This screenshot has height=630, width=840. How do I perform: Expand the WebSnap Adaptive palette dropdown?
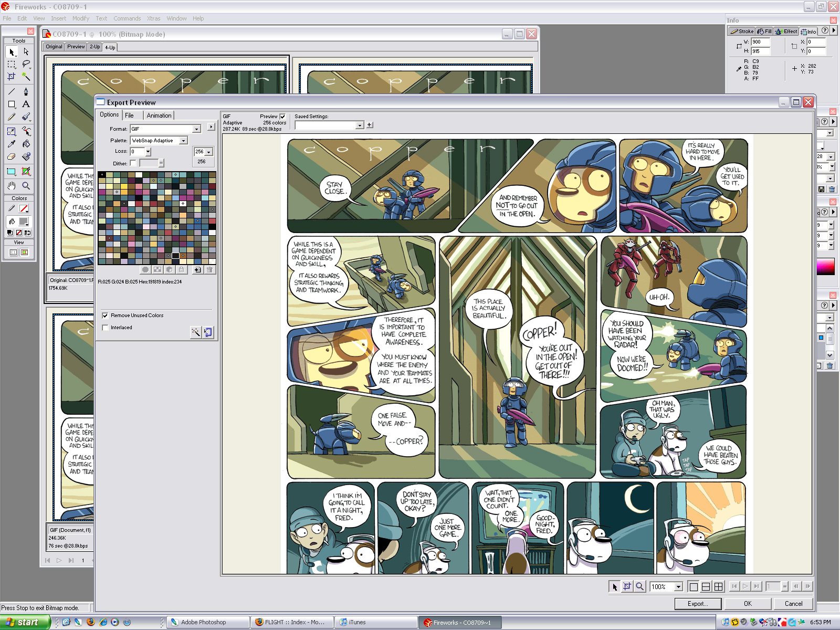pyautogui.click(x=183, y=141)
